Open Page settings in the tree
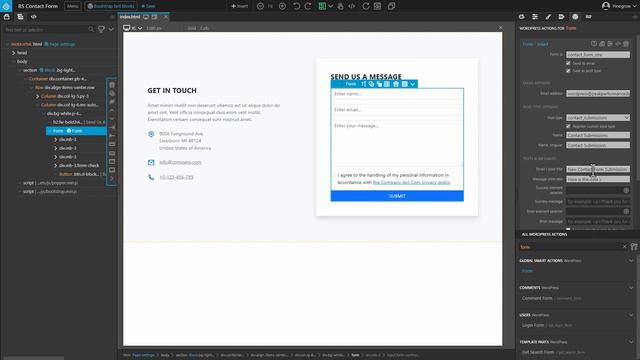The image size is (640, 360). point(60,44)
